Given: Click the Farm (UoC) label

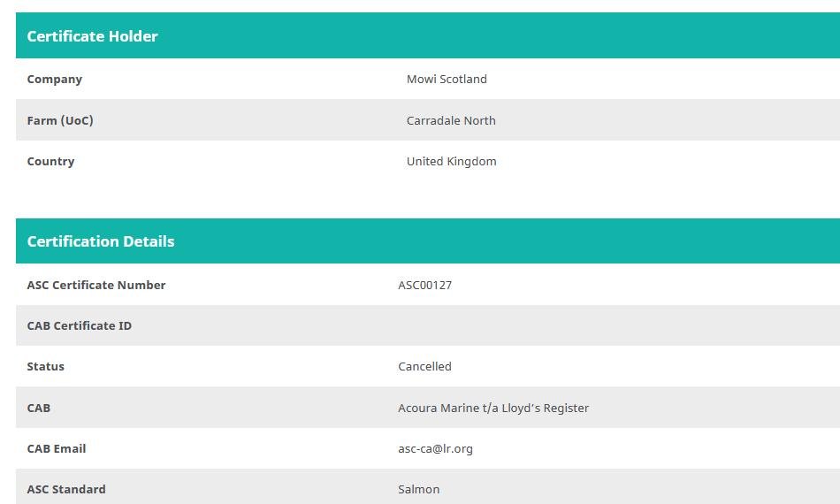Looking at the screenshot, I should tap(59, 120).
